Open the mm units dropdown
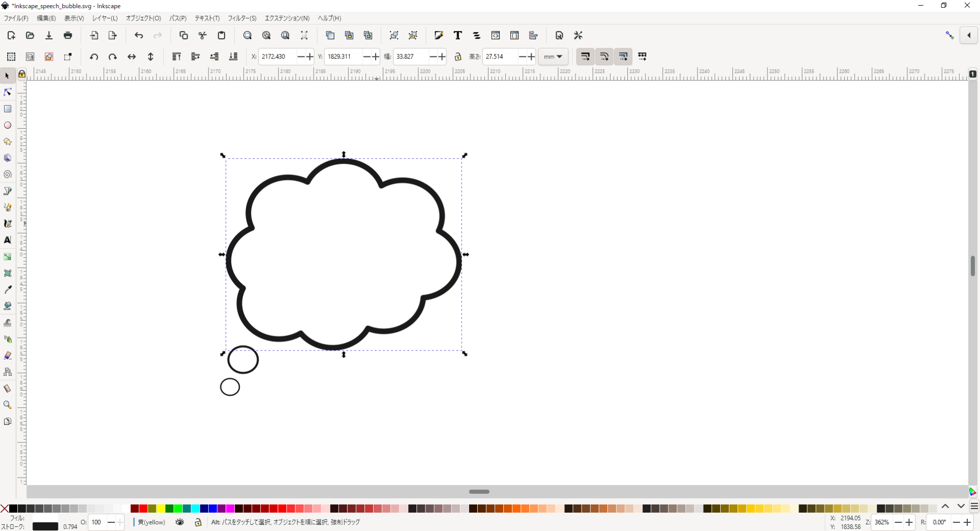 553,56
